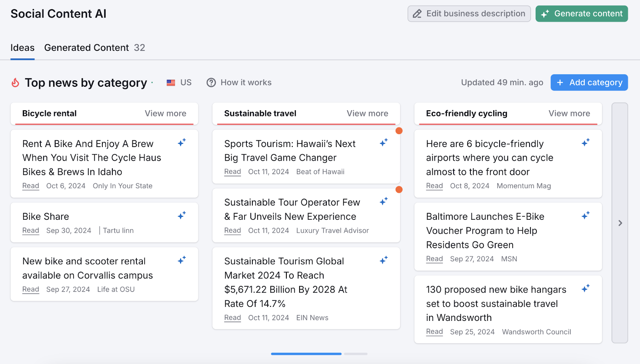Select the Ideas tab

(22, 48)
